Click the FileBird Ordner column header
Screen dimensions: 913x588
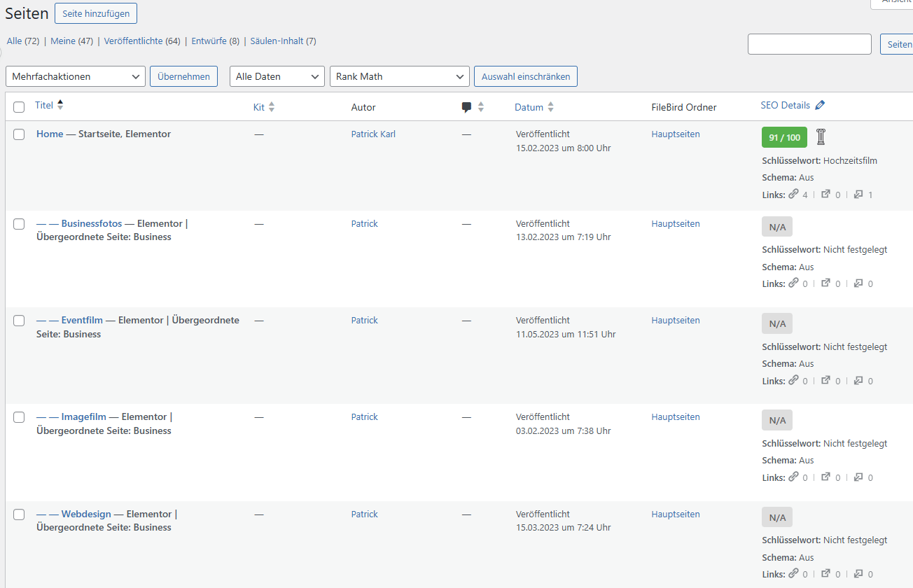(x=684, y=107)
